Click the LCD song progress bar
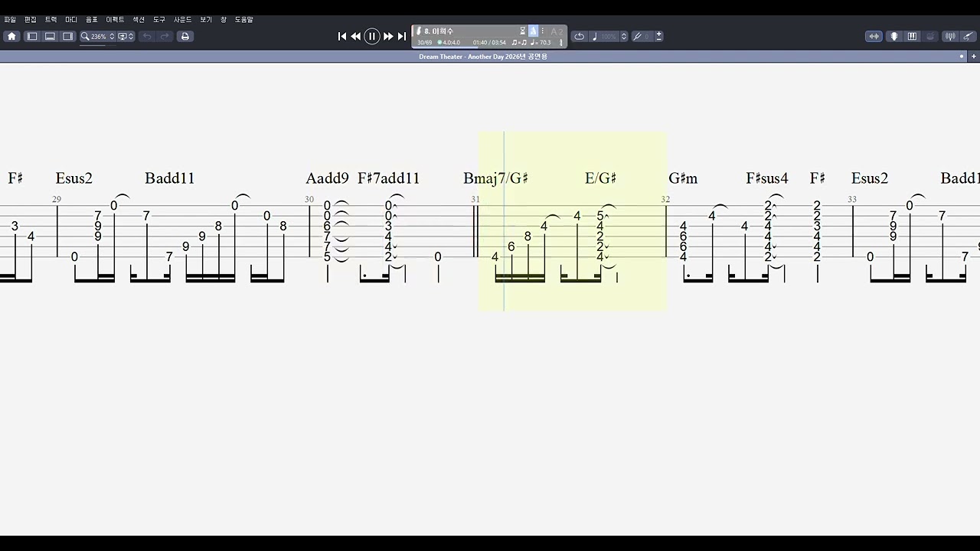The height and width of the screenshot is (551, 980). click(490, 48)
